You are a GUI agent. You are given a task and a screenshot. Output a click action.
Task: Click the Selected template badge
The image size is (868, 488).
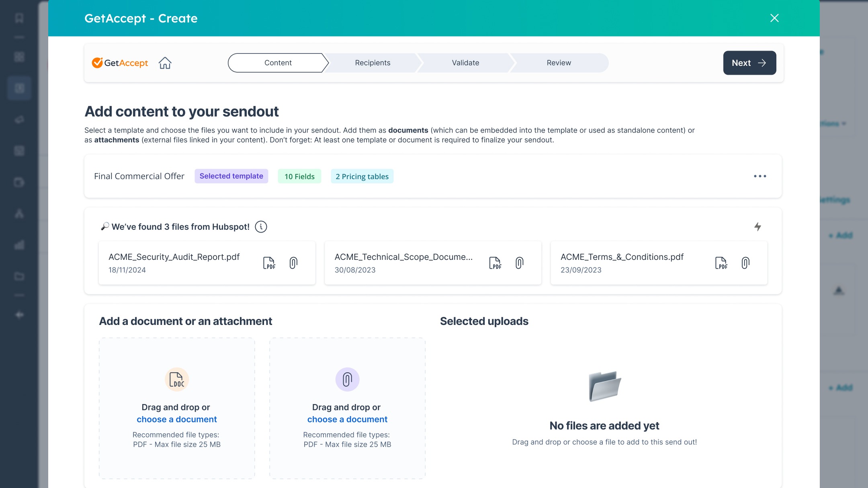tap(231, 176)
